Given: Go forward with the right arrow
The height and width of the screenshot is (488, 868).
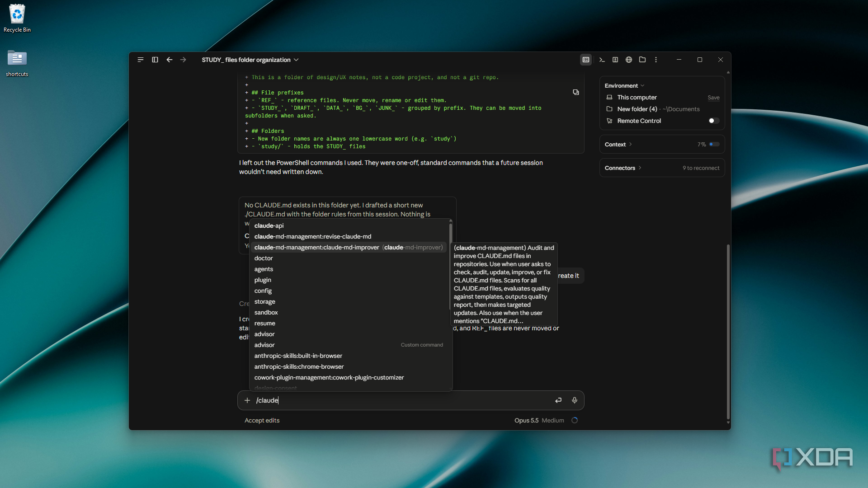Looking at the screenshot, I should (x=183, y=60).
